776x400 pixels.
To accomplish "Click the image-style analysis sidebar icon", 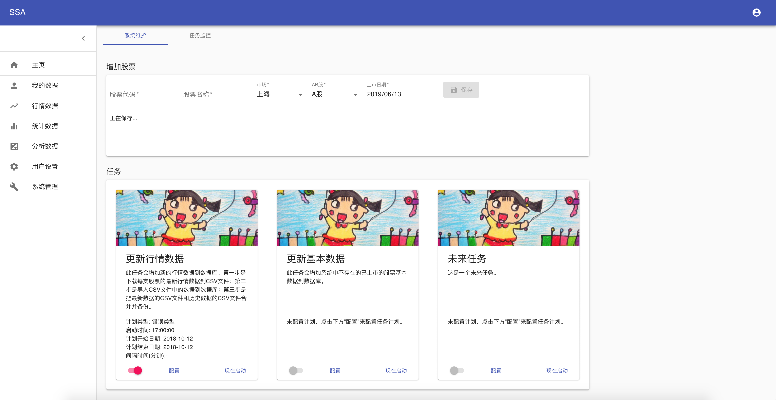I will (x=14, y=146).
